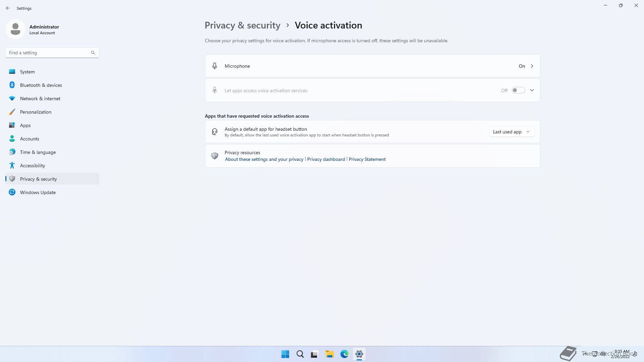
Task: Go to Network & internet section
Action: [x=40, y=99]
